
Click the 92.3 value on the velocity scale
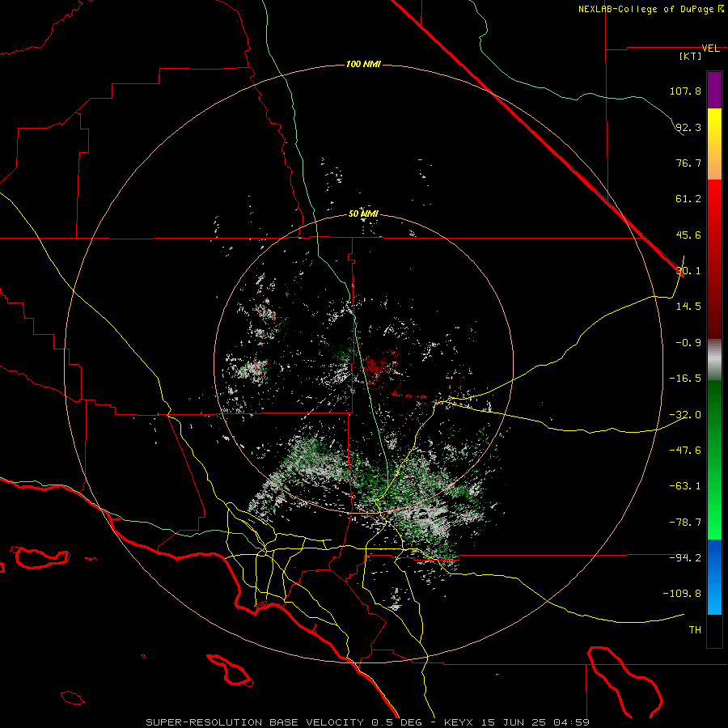tap(688, 127)
